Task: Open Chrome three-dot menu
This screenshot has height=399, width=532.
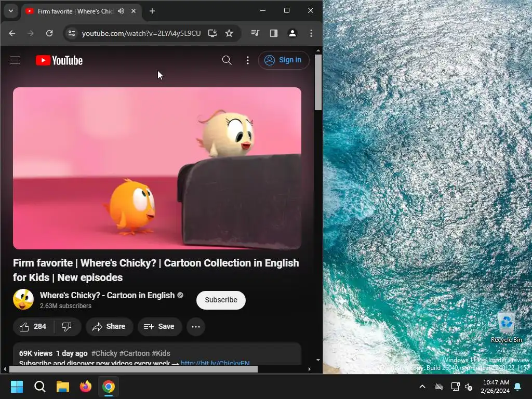Action: click(x=311, y=33)
